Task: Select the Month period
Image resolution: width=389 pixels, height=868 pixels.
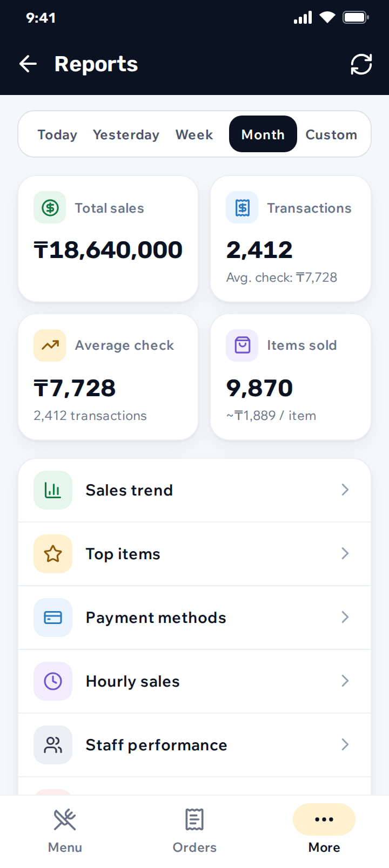Action: pos(263,134)
